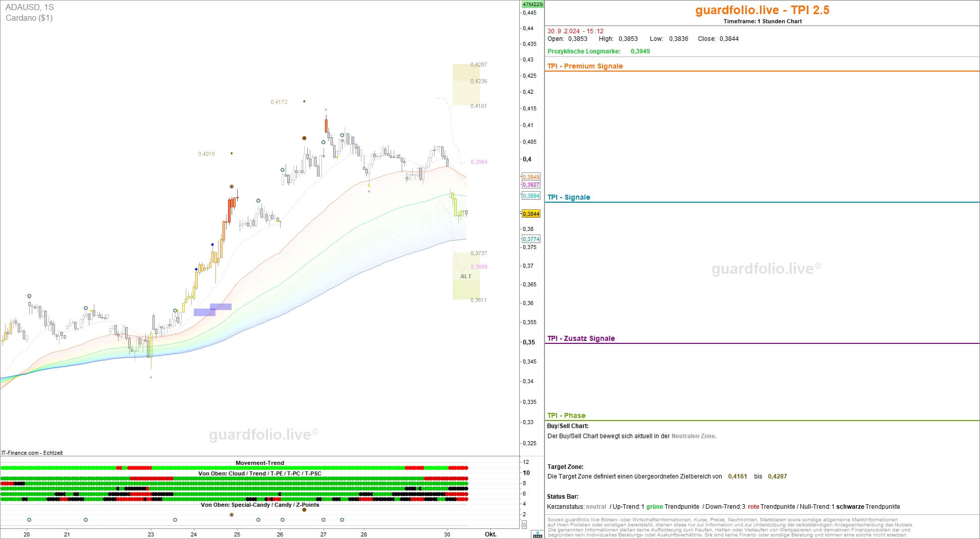
Task: Select the pink 0,3994 projection label
Action: pyautogui.click(x=479, y=162)
